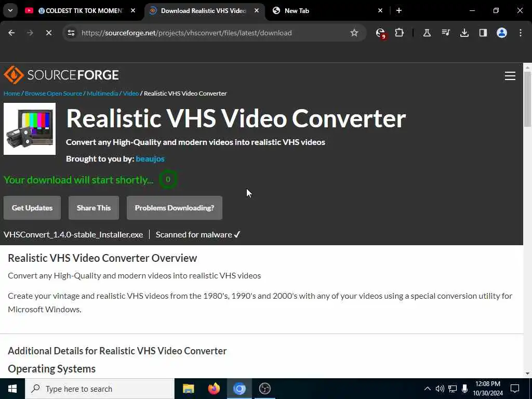The width and height of the screenshot is (532, 399).
Task: Open Firefox from the taskbar
Action: tap(214, 389)
